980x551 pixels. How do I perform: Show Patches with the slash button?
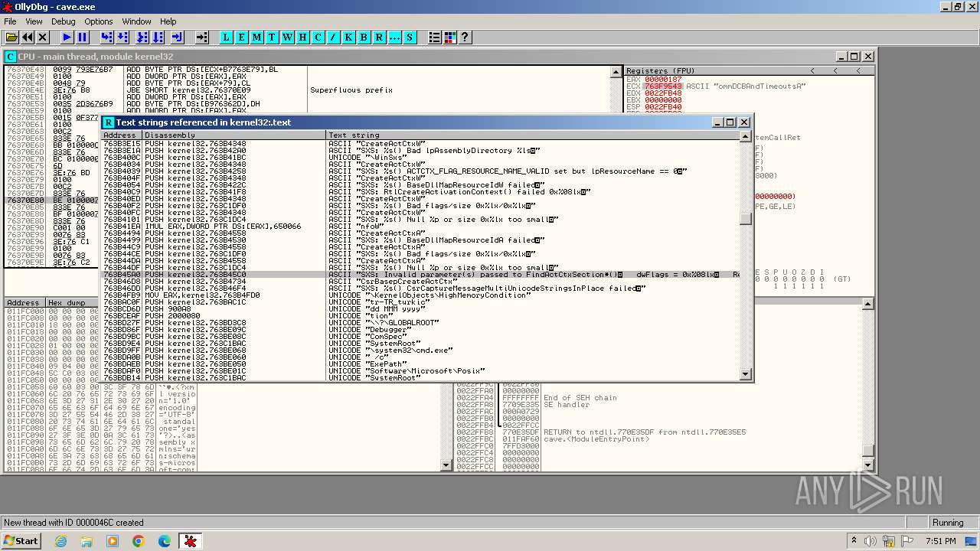coord(334,37)
